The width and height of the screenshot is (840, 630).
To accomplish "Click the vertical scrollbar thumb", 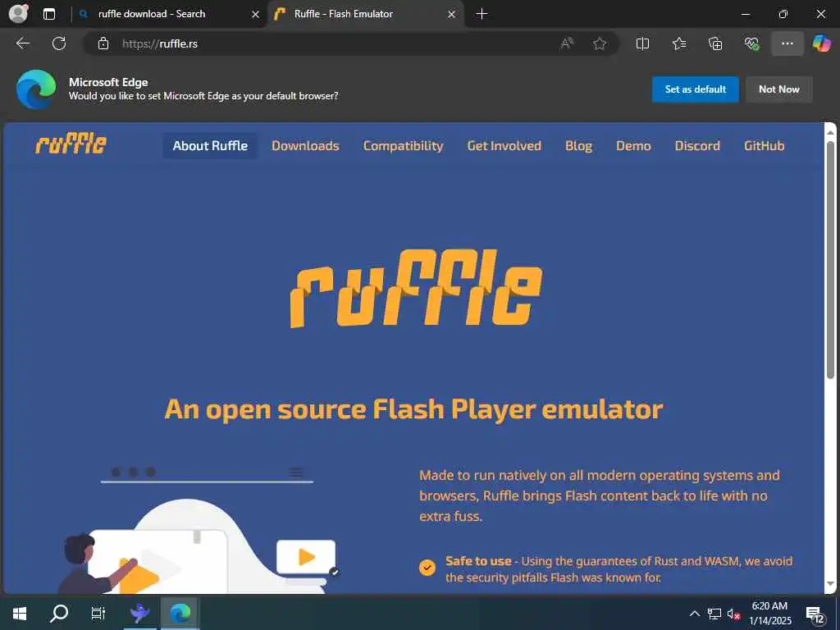I will [830, 260].
